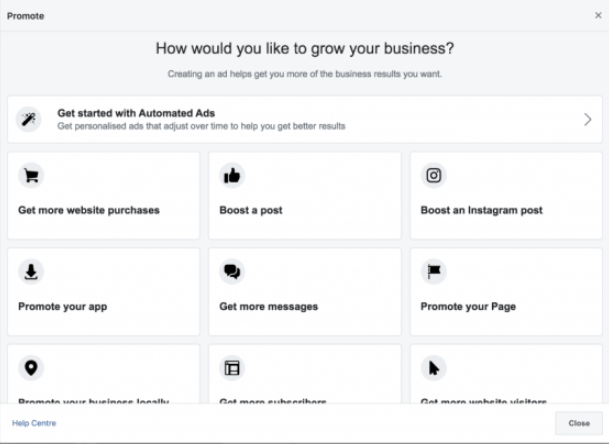Click the Instagram logo icon
Image resolution: width=609 pixels, height=444 pixels.
click(434, 176)
